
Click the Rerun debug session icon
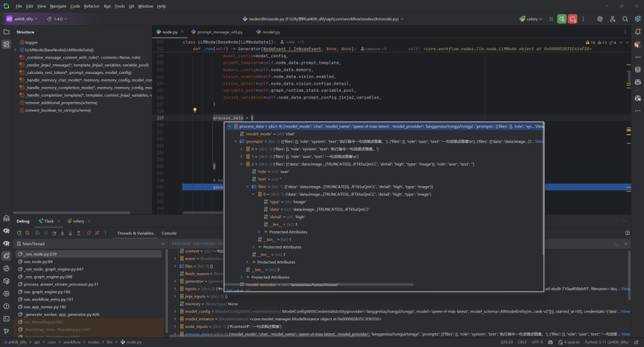(19, 233)
